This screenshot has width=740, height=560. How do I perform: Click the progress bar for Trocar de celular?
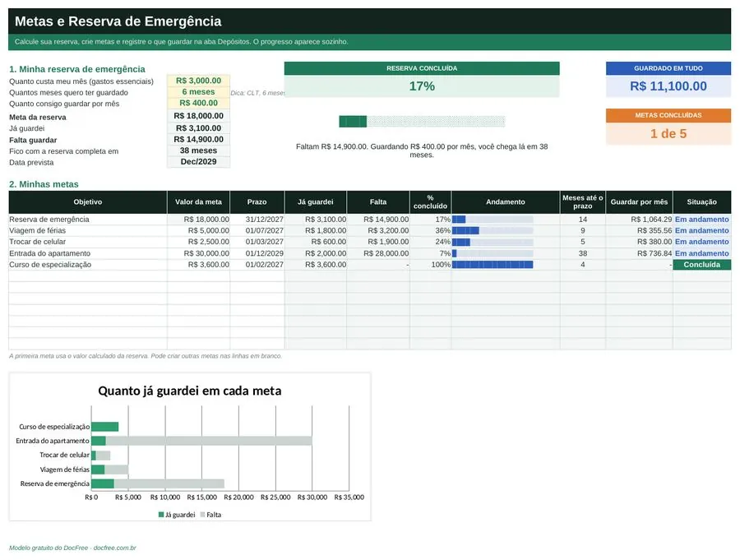tap(493, 242)
